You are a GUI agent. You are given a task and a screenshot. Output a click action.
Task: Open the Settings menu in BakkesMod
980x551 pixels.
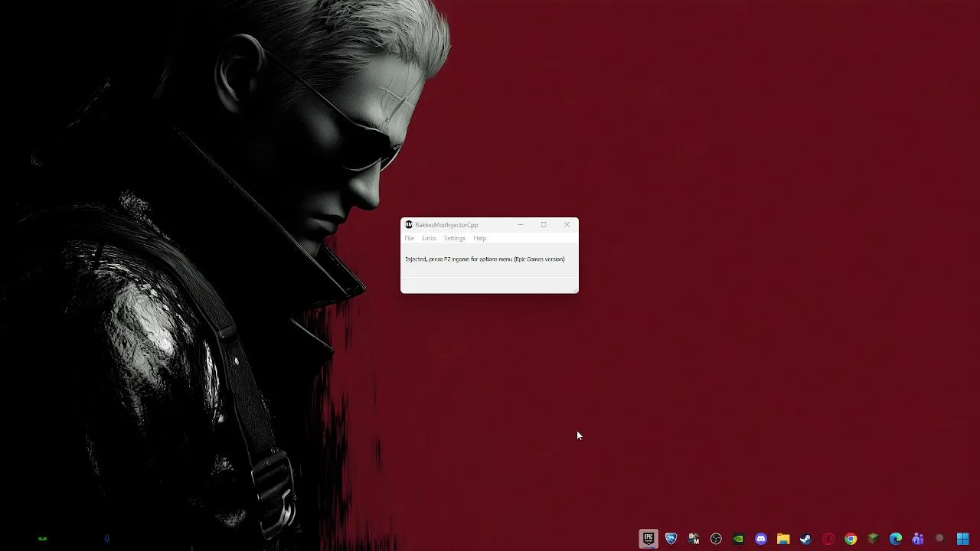click(x=455, y=238)
